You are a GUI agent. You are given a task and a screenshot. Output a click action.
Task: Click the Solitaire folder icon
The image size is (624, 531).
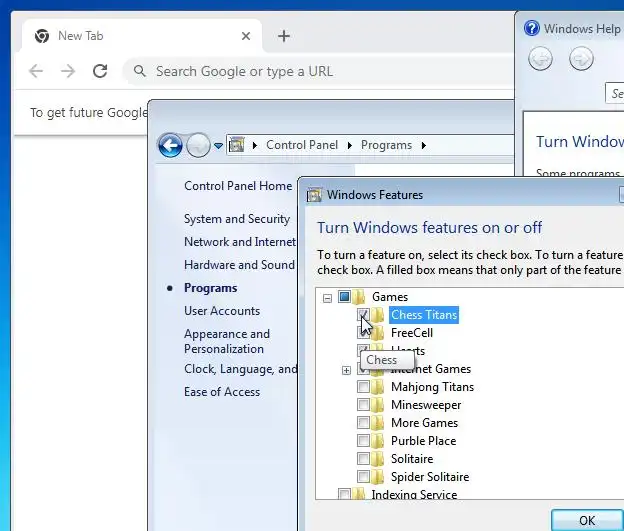coord(378,459)
